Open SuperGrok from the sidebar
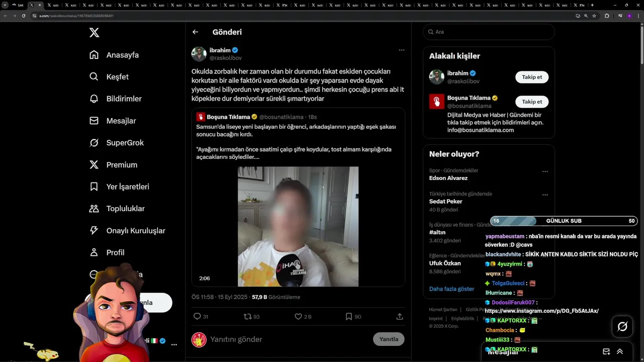Image resolution: width=644 pixels, height=362 pixels. [x=116, y=143]
